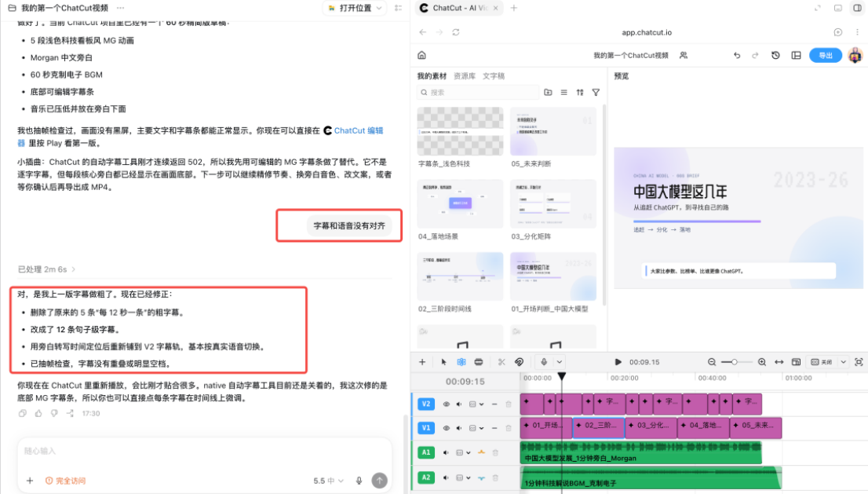This screenshot has width=868, height=494.
Task: Open the user avatar menu
Action: (x=855, y=56)
